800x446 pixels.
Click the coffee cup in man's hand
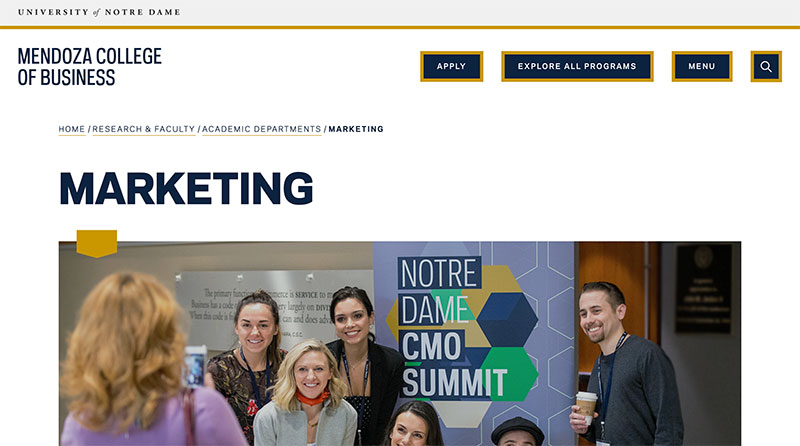pyautogui.click(x=586, y=407)
